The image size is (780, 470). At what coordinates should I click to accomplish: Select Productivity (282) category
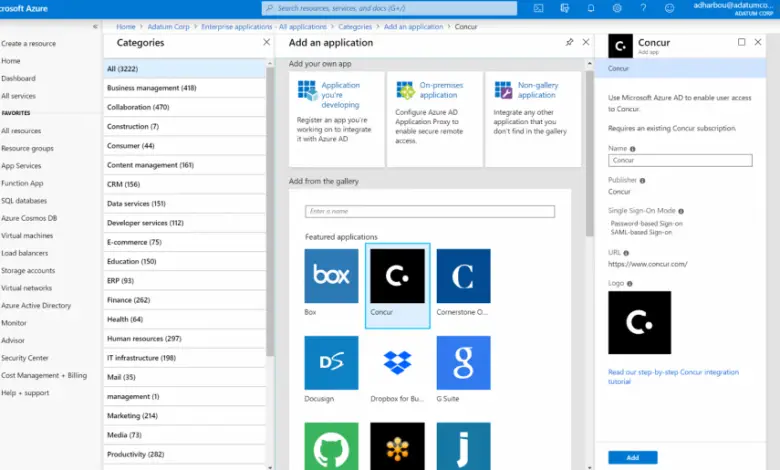click(x=185, y=454)
